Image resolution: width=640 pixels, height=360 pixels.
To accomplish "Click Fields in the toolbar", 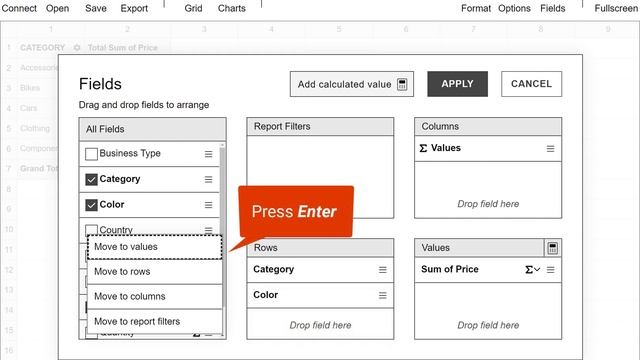I will pyautogui.click(x=552, y=8).
